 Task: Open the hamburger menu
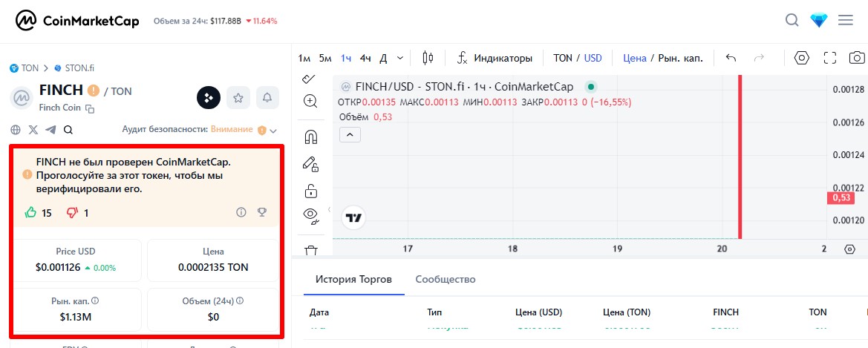845,21
